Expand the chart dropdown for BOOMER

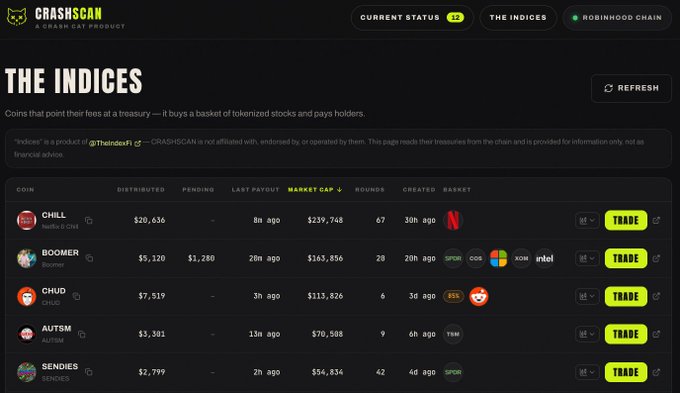[x=587, y=258]
